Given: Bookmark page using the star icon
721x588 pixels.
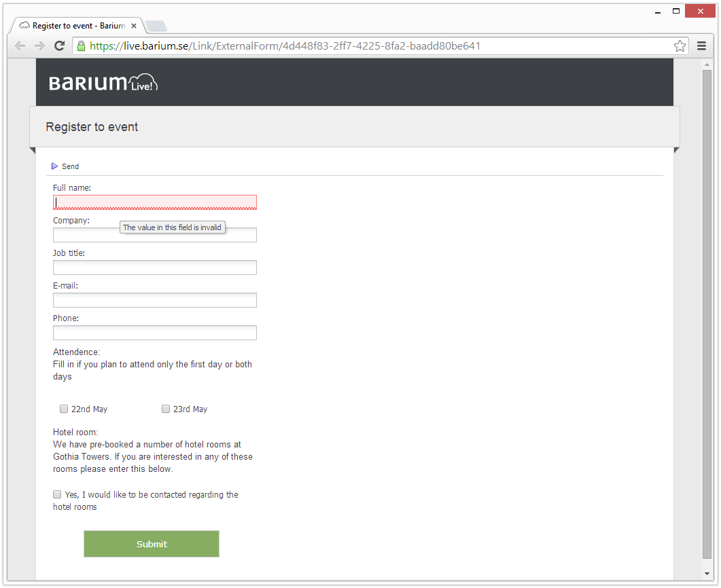Looking at the screenshot, I should click(680, 46).
